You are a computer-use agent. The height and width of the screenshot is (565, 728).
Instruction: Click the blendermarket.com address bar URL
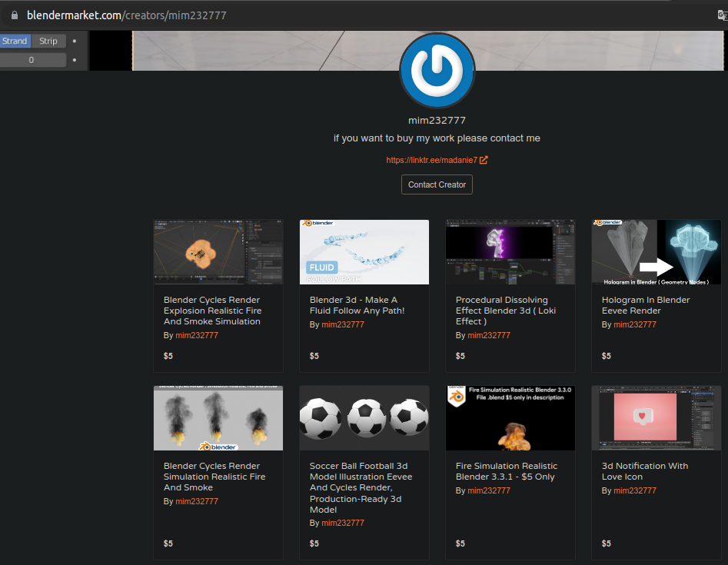pyautogui.click(x=126, y=15)
